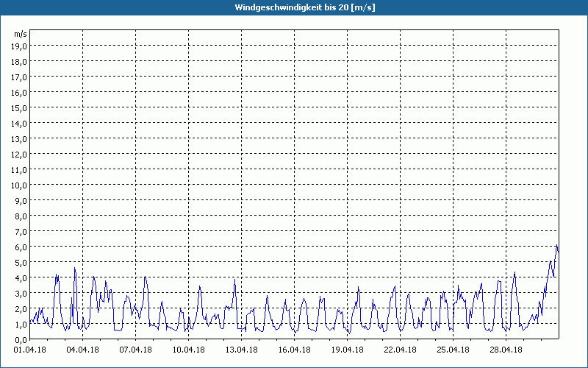
Task: Click the 10.04.18 date label
Action: [x=188, y=350]
